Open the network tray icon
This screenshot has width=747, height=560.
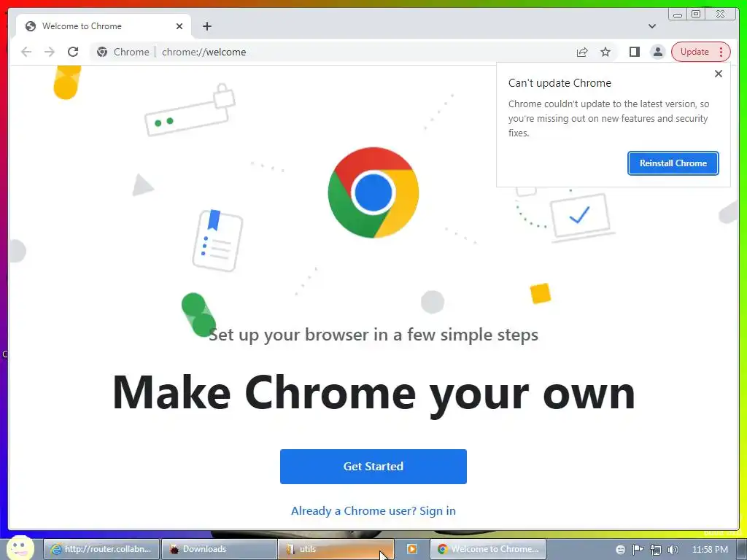656,550
